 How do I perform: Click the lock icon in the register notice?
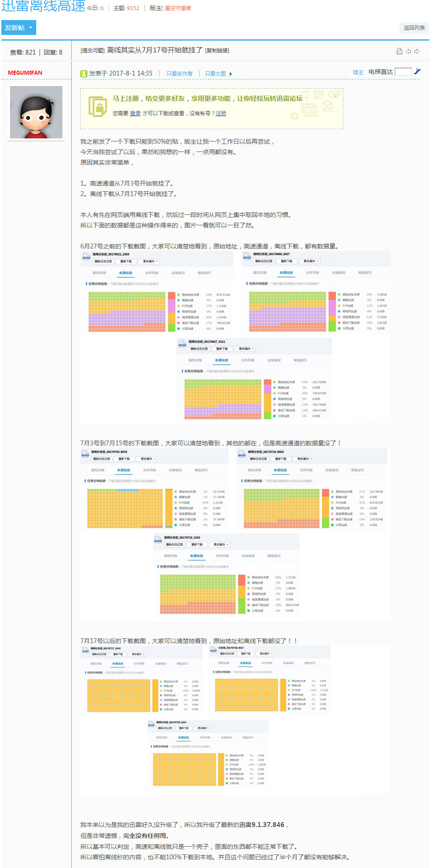click(97, 106)
